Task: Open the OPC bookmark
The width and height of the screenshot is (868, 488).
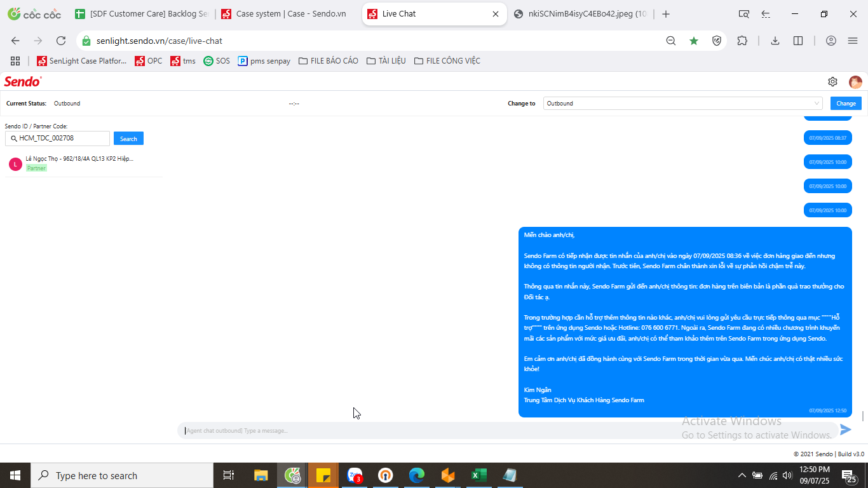Action: (x=149, y=61)
